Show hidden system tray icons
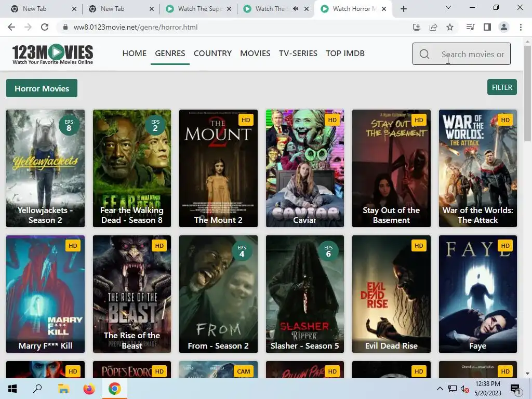This screenshot has height=399, width=532. coord(440,389)
